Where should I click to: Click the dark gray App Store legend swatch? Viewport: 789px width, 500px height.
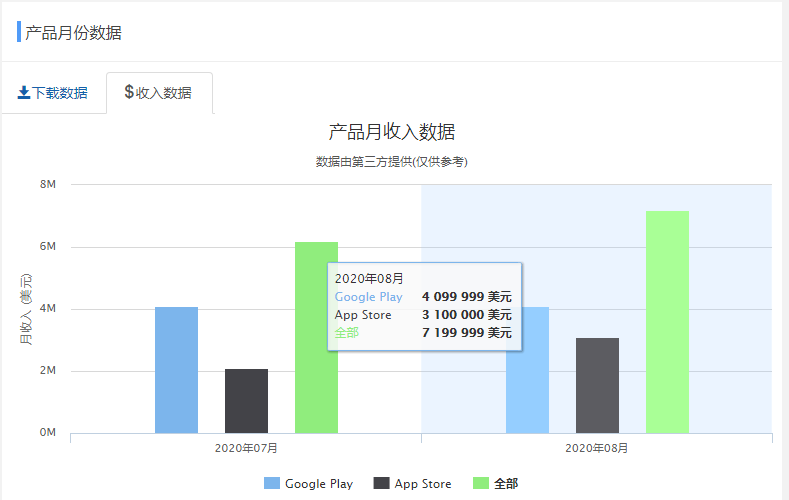coord(381,484)
